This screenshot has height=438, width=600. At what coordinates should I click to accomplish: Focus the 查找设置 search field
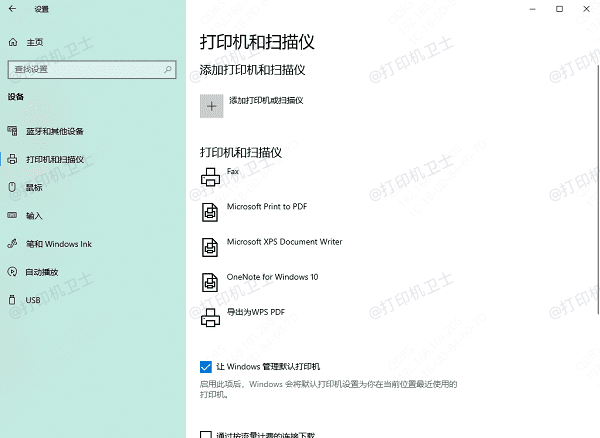click(x=92, y=70)
